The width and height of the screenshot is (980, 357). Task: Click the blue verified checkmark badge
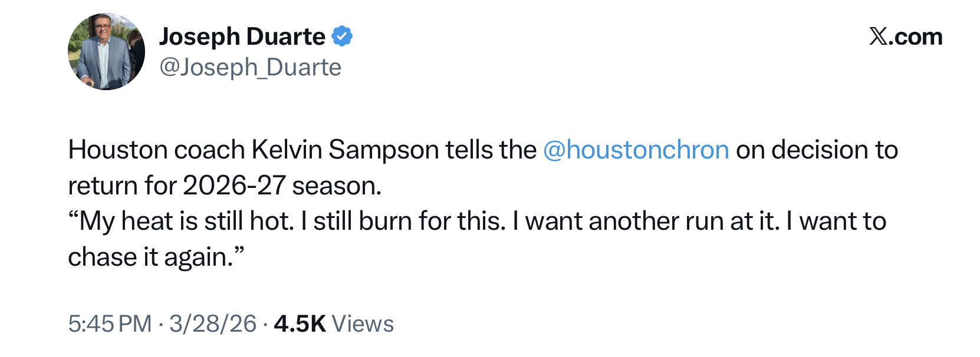[x=342, y=37]
